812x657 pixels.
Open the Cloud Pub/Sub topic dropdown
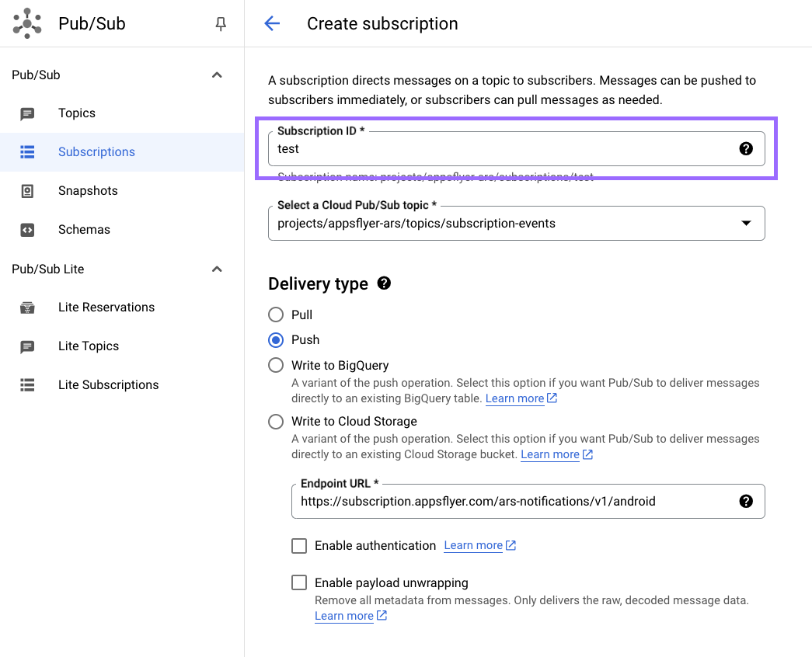pyautogui.click(x=516, y=224)
